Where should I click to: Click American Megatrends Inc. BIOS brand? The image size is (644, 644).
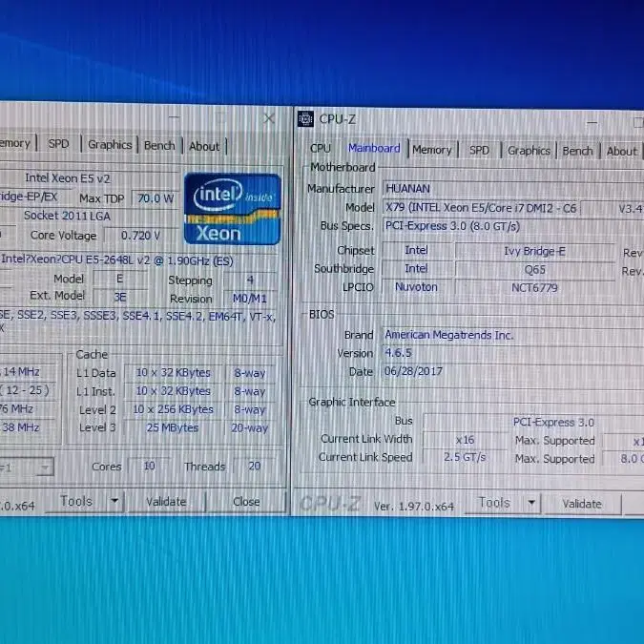pos(513,335)
